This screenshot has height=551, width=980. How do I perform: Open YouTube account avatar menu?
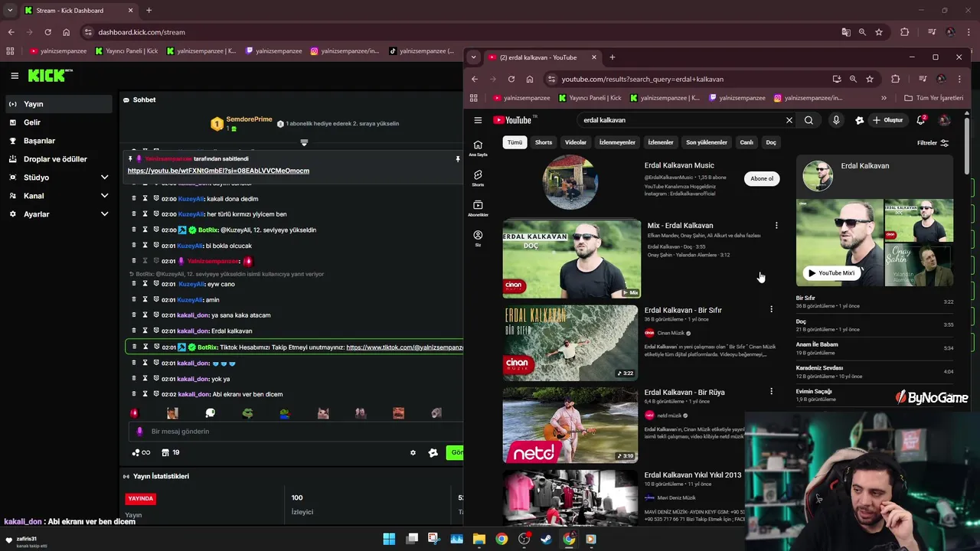(945, 120)
